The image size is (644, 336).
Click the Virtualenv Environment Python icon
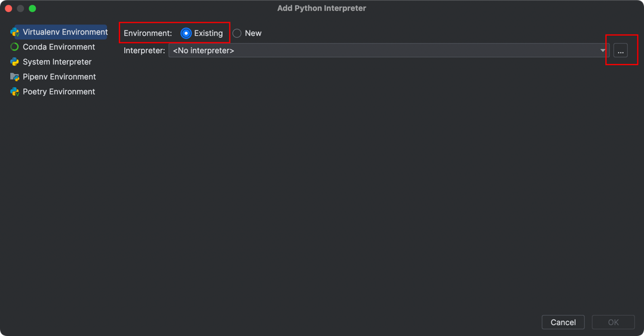click(x=14, y=32)
